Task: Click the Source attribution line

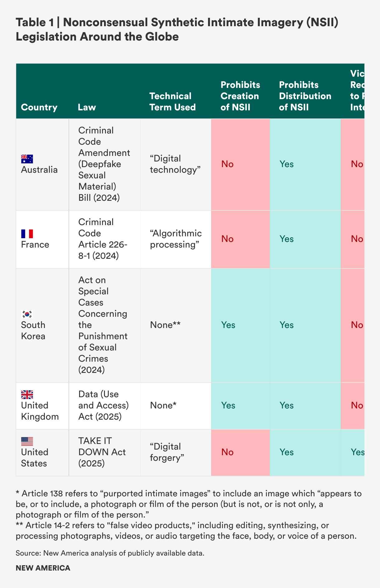Action: 110,553
